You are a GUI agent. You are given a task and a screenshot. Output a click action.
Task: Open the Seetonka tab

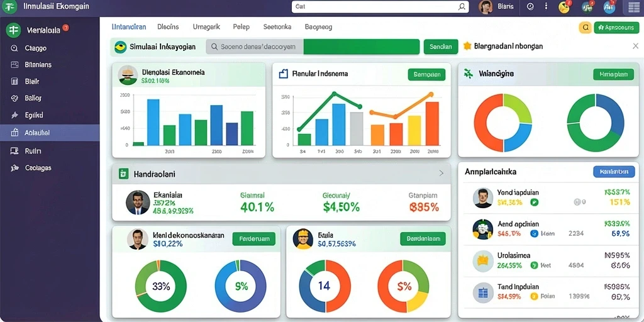(277, 26)
